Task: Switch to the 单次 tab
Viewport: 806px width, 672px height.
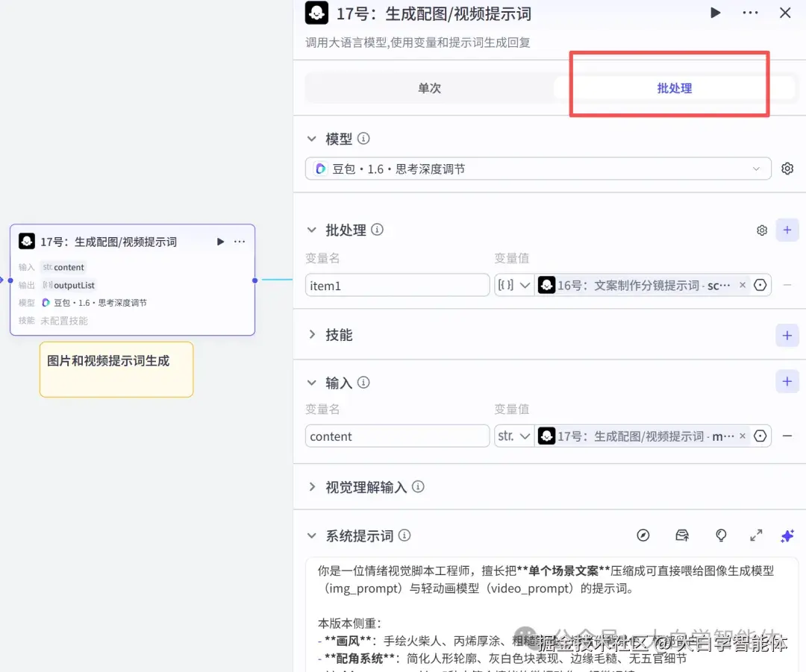Action: click(x=429, y=87)
